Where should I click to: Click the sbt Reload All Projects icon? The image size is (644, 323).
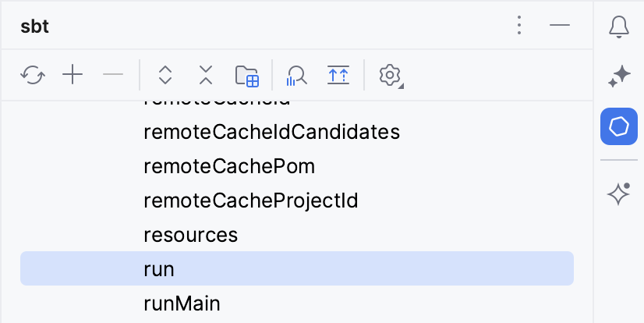coord(33,75)
